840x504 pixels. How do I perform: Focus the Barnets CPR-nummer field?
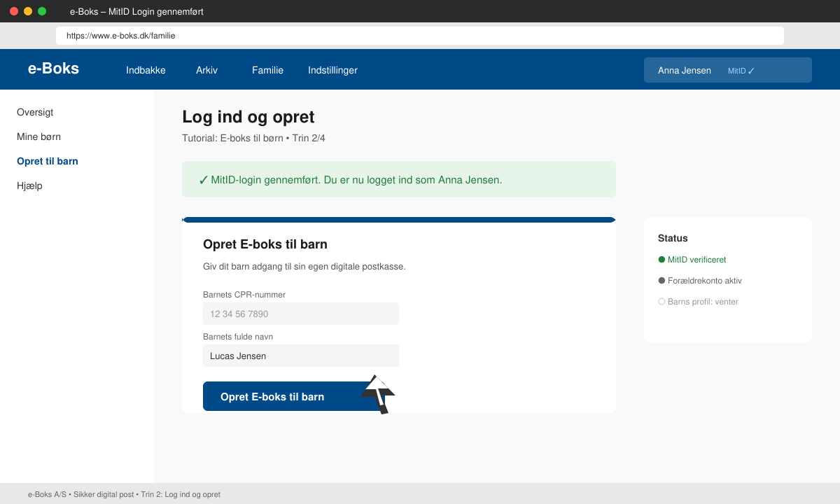301,314
